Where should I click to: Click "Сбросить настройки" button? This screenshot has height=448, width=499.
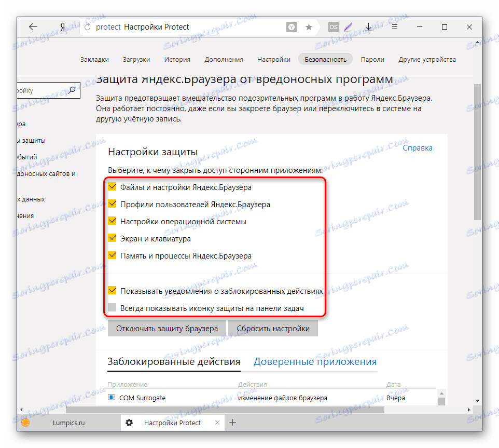pyautogui.click(x=273, y=328)
